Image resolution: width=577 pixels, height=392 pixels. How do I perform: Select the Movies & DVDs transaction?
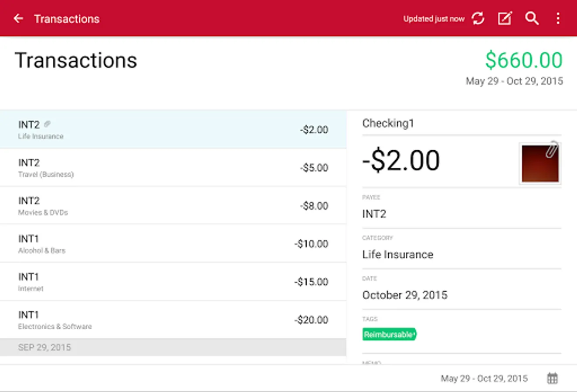pos(173,206)
